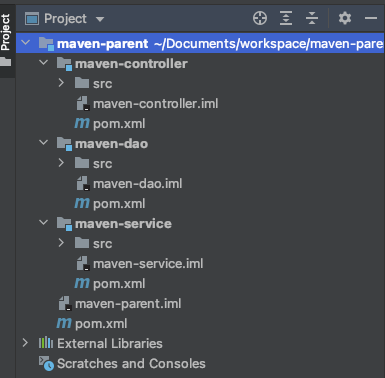The width and height of the screenshot is (385, 378).
Task: Open the Project view dropdown arrow
Action: click(100, 19)
